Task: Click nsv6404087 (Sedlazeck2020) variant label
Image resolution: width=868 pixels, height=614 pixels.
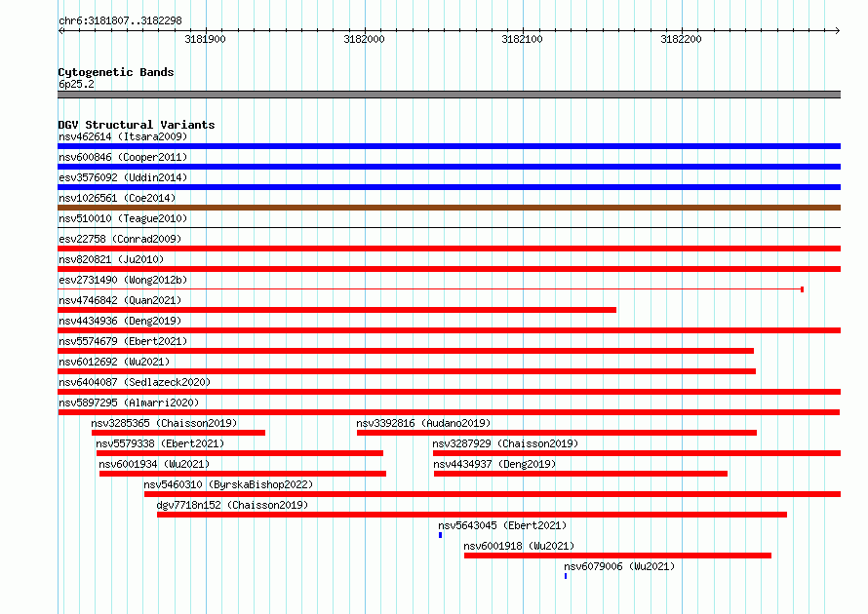Action: coord(135,382)
